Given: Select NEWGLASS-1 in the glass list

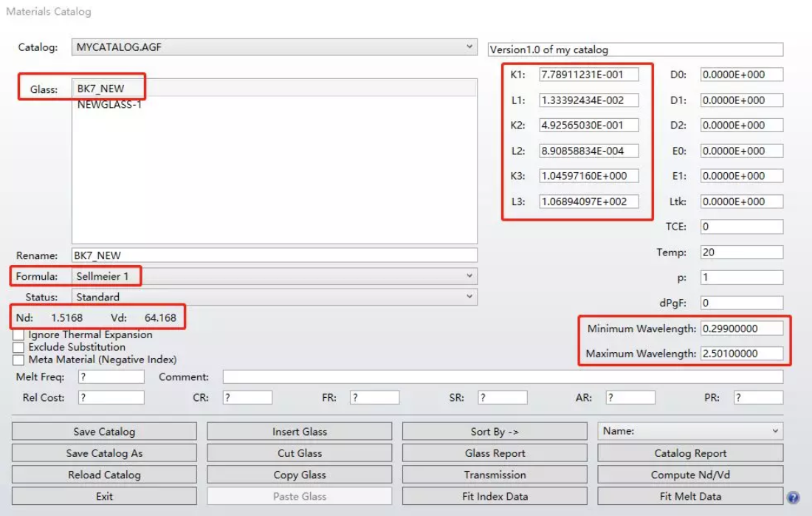Looking at the screenshot, I should click(109, 105).
